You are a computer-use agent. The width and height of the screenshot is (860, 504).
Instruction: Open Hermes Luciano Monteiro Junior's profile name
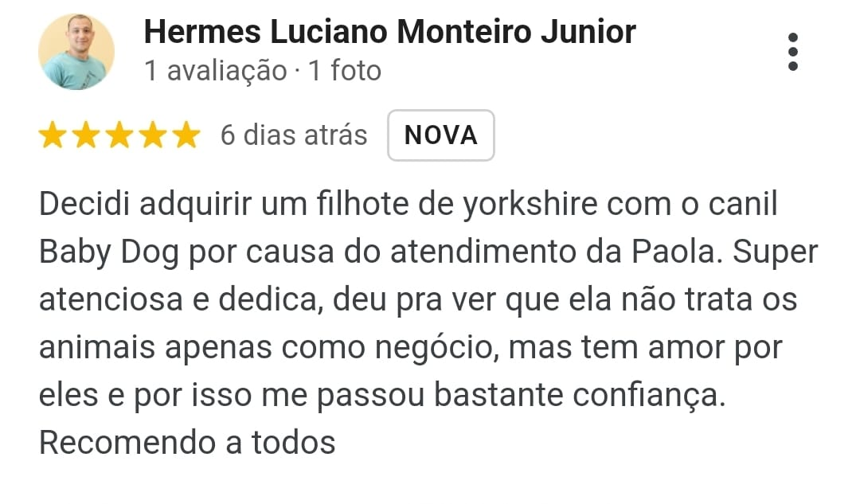pyautogui.click(x=389, y=32)
